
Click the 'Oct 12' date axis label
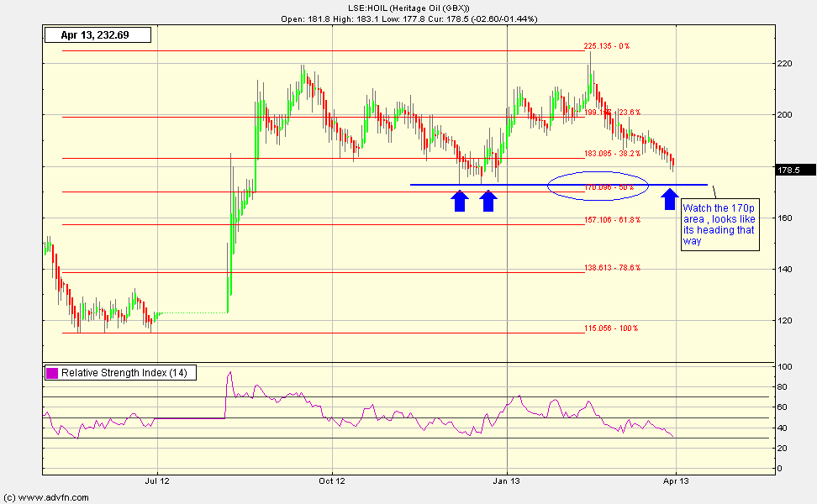pos(332,482)
